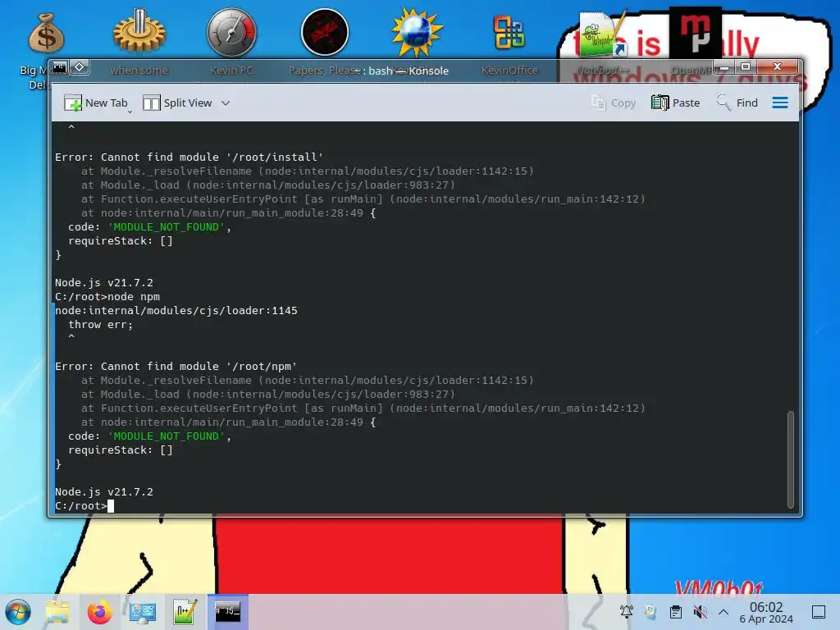The width and height of the screenshot is (840, 630).
Task: Paste clipboard into the terminal
Action: click(676, 103)
